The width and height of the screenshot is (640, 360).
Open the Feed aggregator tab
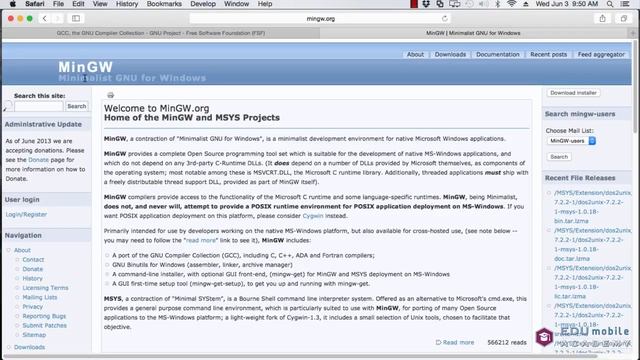(x=601, y=54)
